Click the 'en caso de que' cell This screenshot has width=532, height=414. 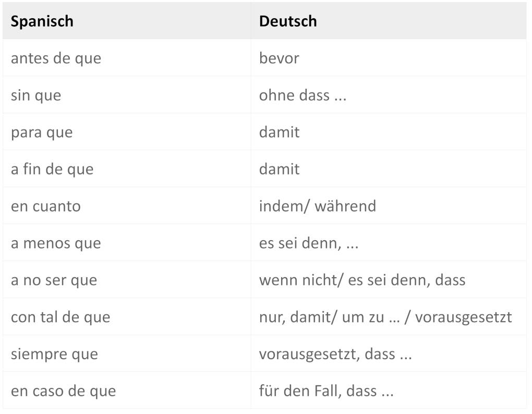coord(63,391)
